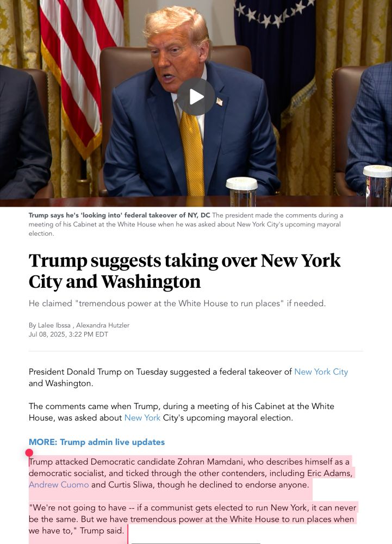Visit the Andrew Cuomo link
This screenshot has height=544, width=392.
59,485
